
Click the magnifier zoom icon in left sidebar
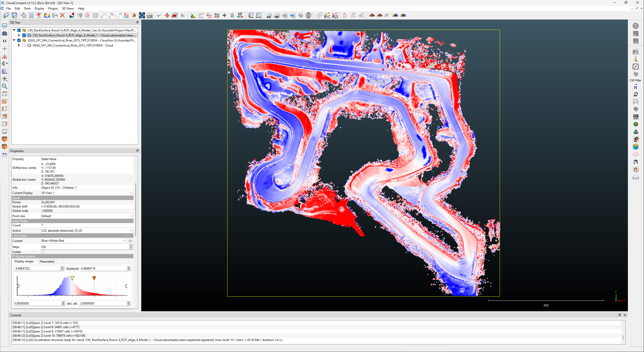[5, 86]
